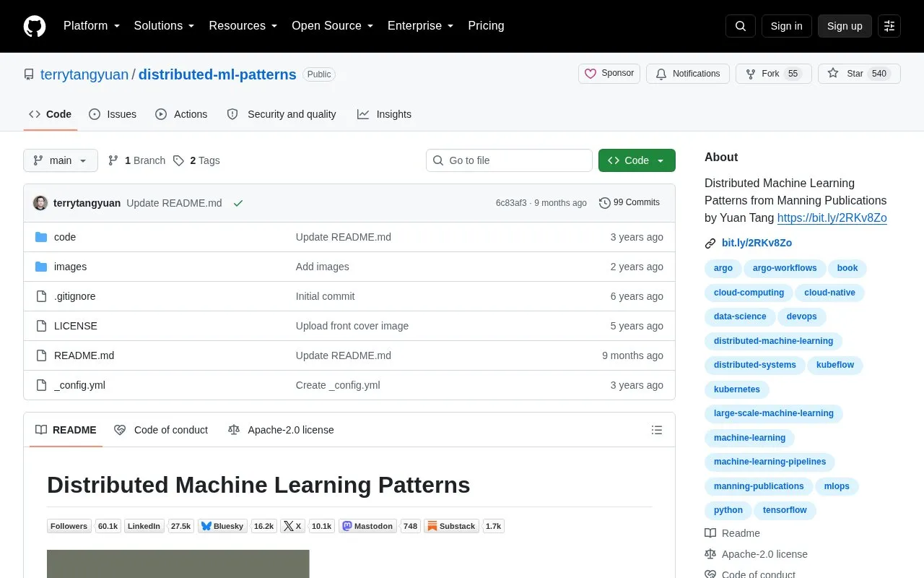Open the README outline list icon

(x=657, y=430)
